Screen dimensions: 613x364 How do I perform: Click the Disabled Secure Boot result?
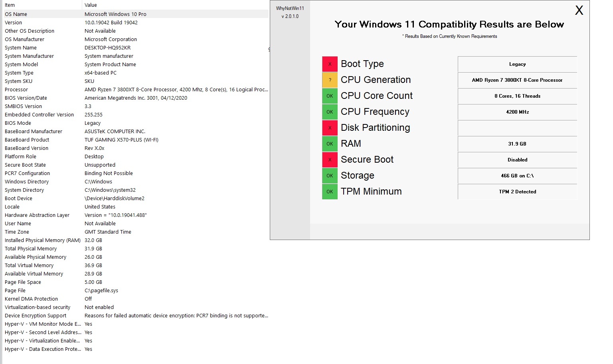click(x=517, y=160)
